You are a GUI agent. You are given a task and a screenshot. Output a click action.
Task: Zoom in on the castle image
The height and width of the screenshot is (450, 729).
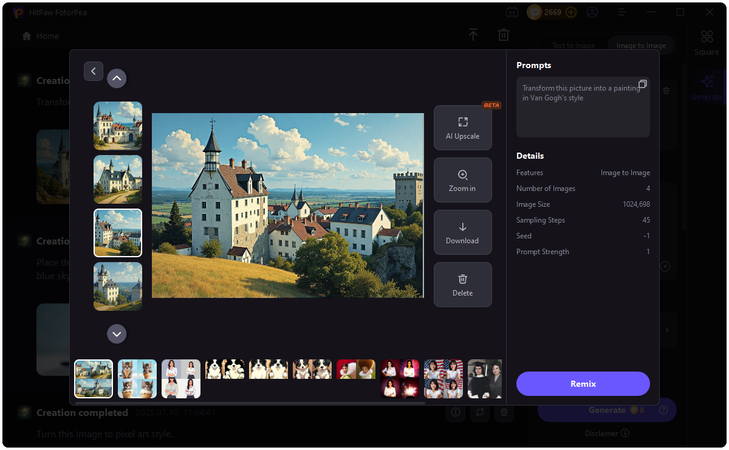(x=462, y=180)
